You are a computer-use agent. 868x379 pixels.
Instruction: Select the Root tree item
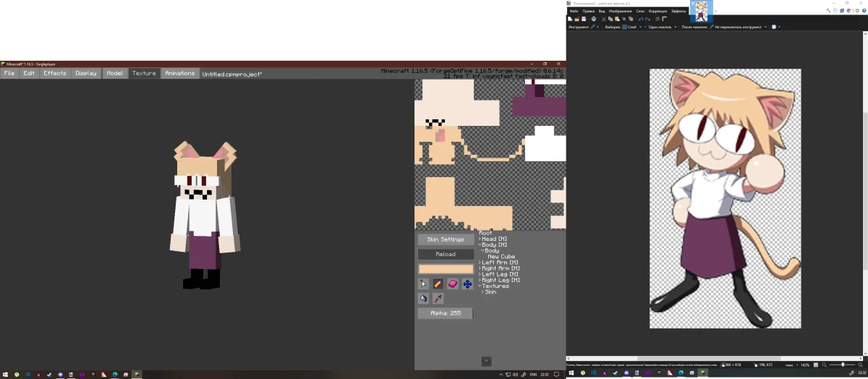click(485, 233)
